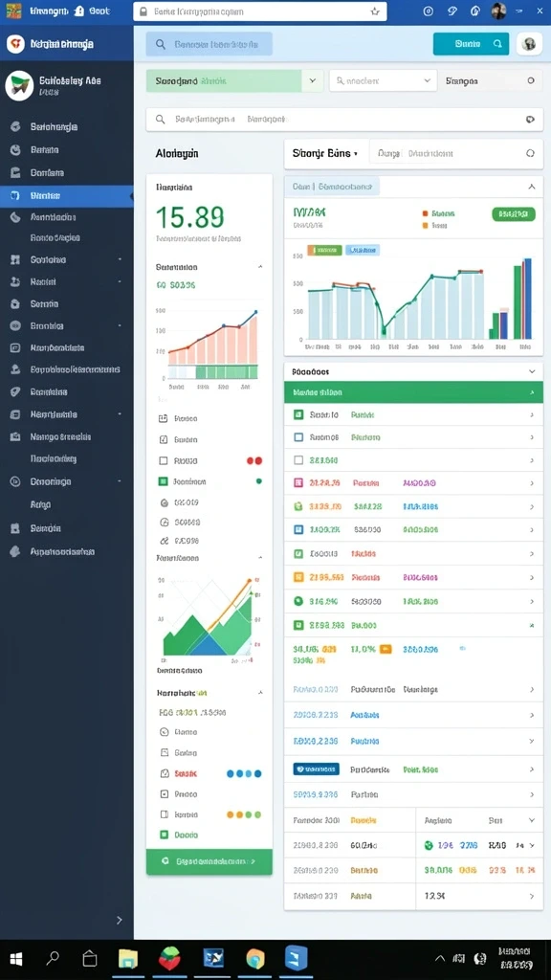Image resolution: width=551 pixels, height=980 pixels.
Task: Open the Windows Start menu
Action: [16, 958]
